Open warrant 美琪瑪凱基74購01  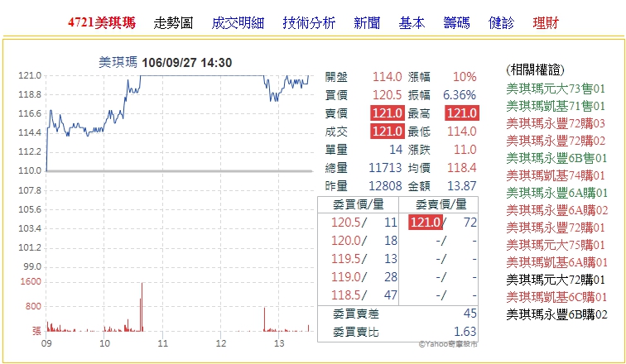pyautogui.click(x=556, y=175)
